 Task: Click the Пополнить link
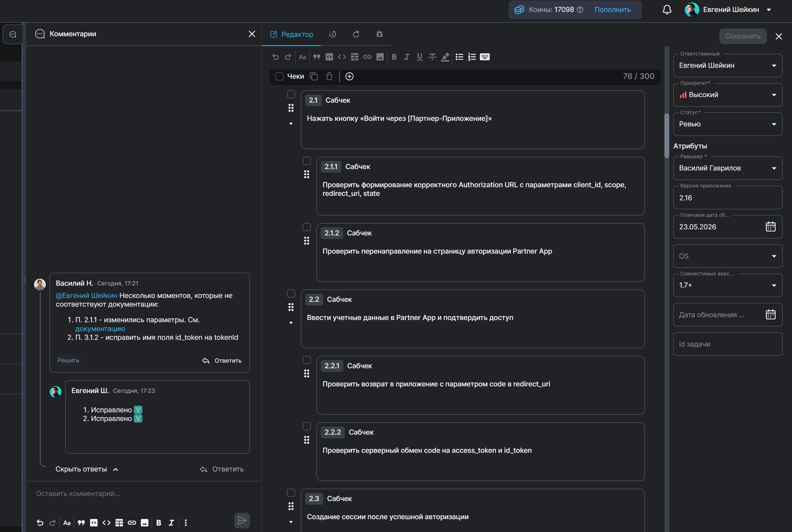(x=612, y=9)
